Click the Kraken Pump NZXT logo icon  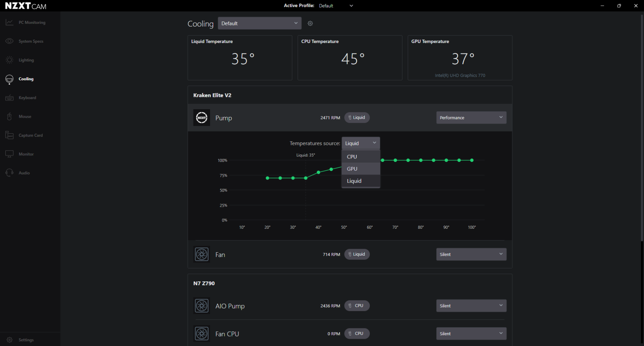[202, 118]
